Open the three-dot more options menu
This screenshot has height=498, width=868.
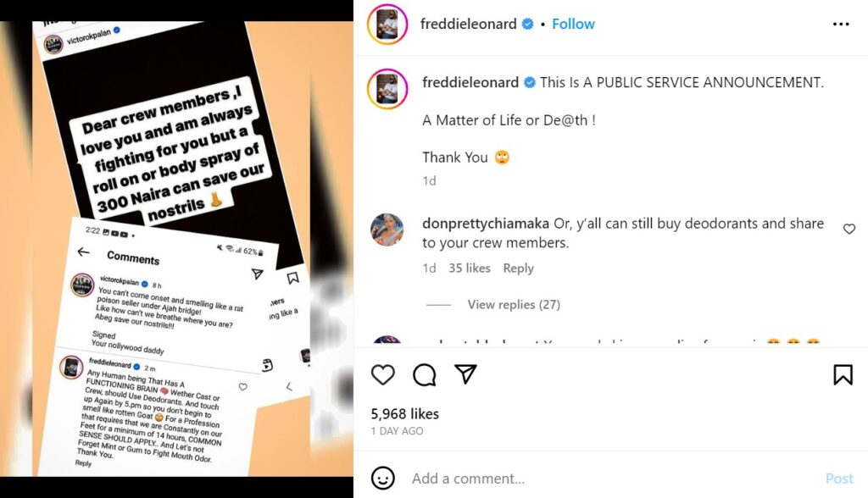[x=840, y=25]
